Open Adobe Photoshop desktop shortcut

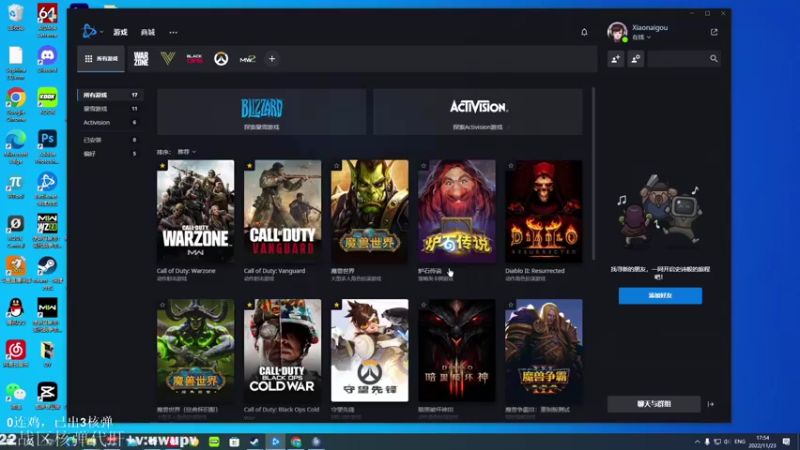47,147
